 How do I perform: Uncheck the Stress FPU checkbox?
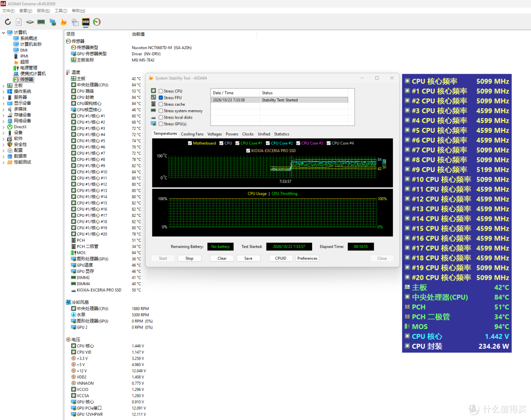click(161, 97)
